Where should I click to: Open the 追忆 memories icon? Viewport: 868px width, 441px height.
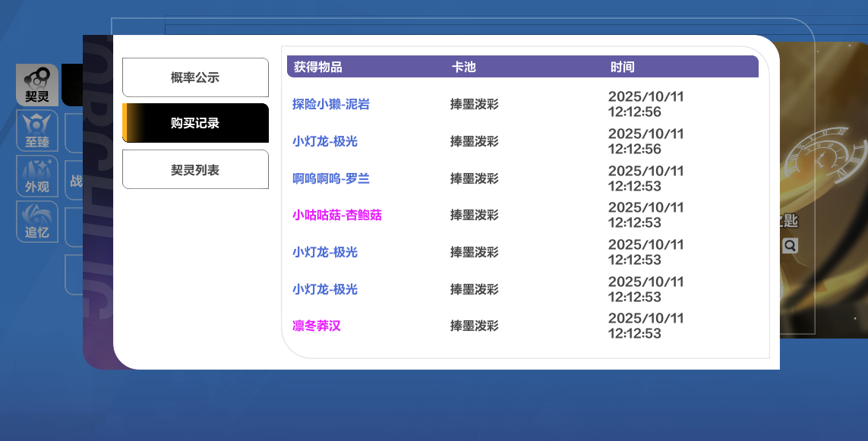click(x=36, y=222)
